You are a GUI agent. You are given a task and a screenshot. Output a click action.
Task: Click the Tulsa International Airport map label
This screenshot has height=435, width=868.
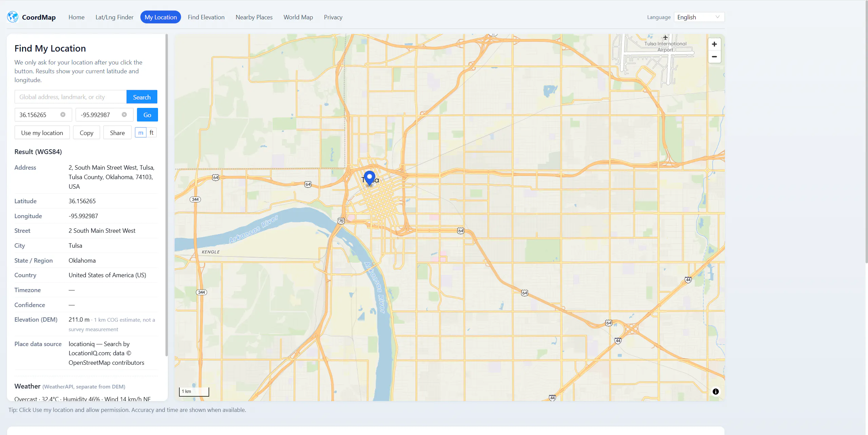coord(665,47)
